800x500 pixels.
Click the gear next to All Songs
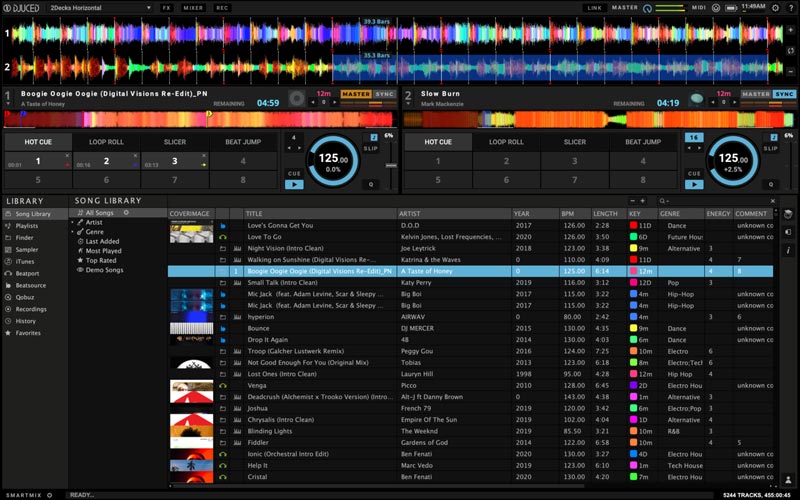point(126,213)
